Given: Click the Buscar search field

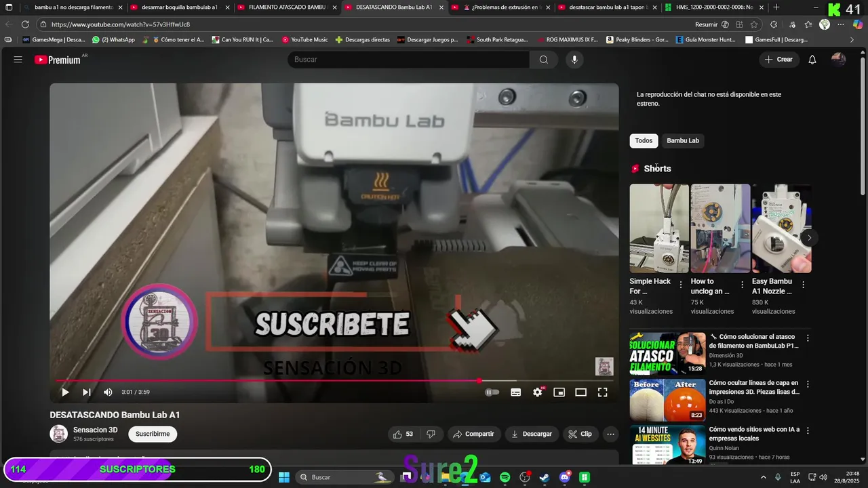Looking at the screenshot, I should point(409,60).
